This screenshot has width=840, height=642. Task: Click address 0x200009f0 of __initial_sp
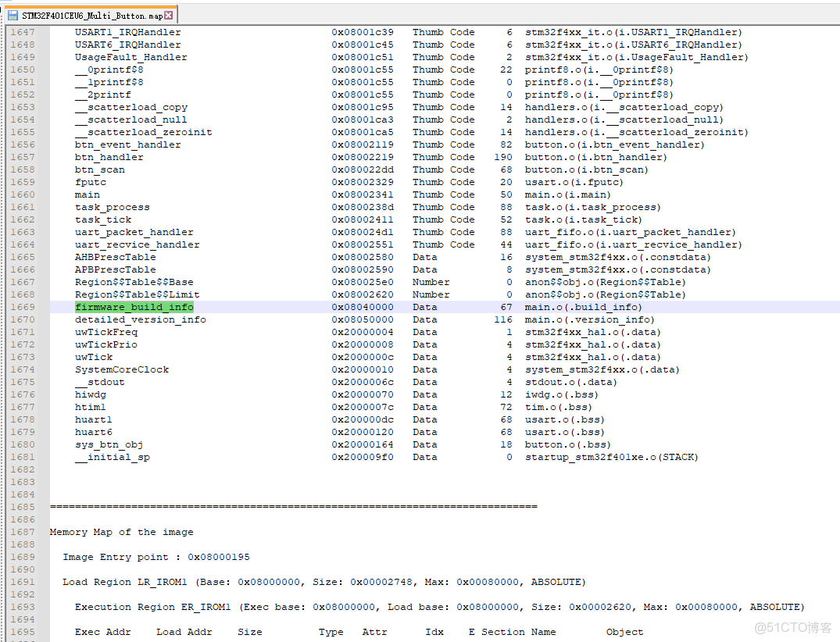(x=362, y=457)
